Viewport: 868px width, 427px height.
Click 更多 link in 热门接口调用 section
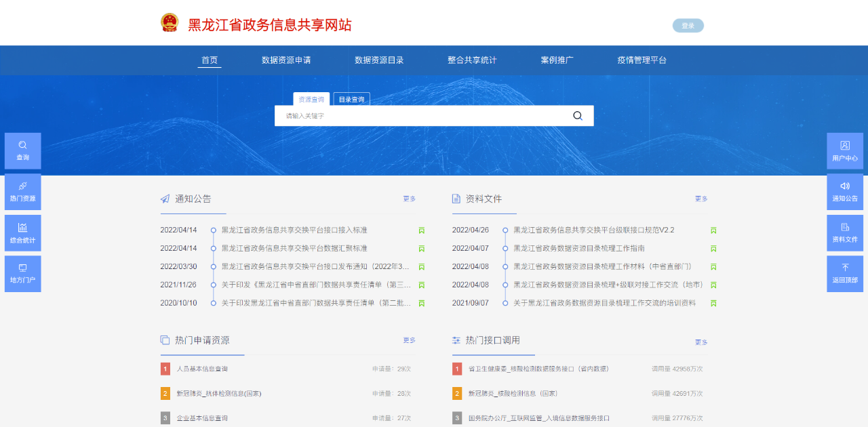701,342
